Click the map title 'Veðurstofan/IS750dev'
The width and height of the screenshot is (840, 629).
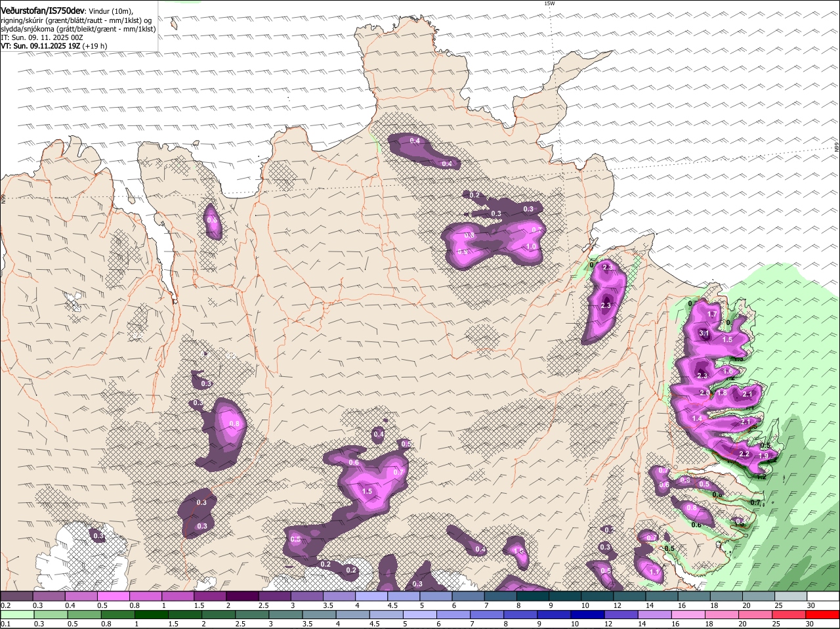click(x=43, y=11)
